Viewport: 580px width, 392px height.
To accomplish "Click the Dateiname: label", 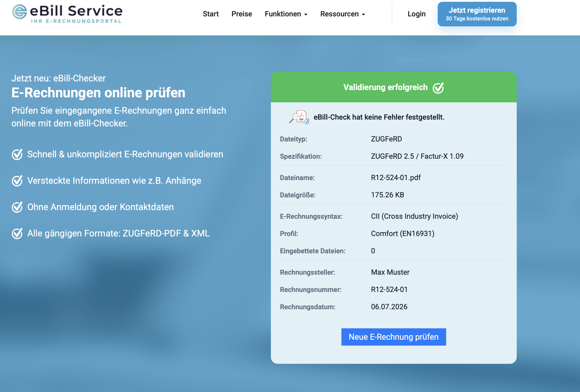I will [297, 178].
